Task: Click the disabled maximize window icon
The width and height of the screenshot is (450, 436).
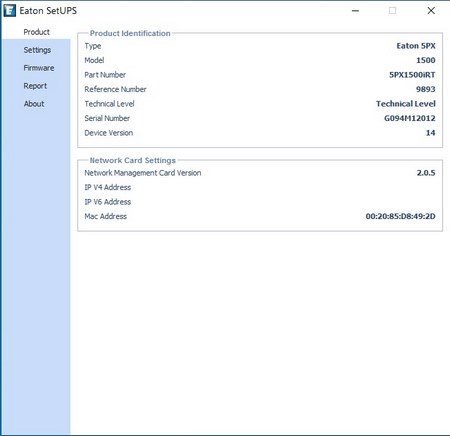Action: [392, 11]
